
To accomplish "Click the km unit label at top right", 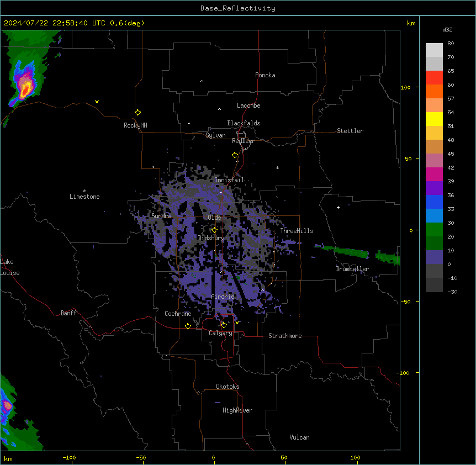I will (411, 23).
